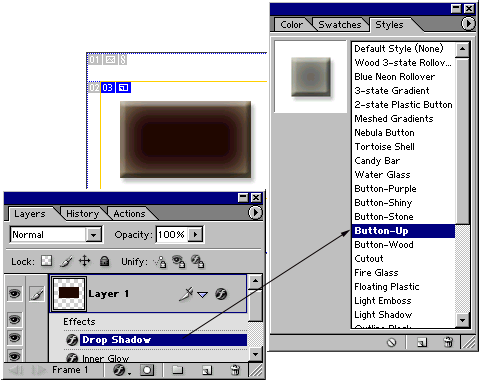Select Tortoise Shell style

403,147
